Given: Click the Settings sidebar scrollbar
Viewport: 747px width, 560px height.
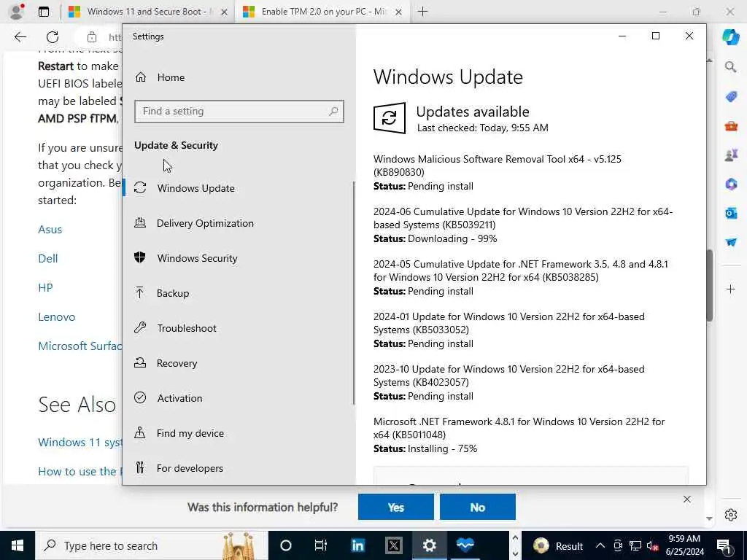Looking at the screenshot, I should 354,293.
